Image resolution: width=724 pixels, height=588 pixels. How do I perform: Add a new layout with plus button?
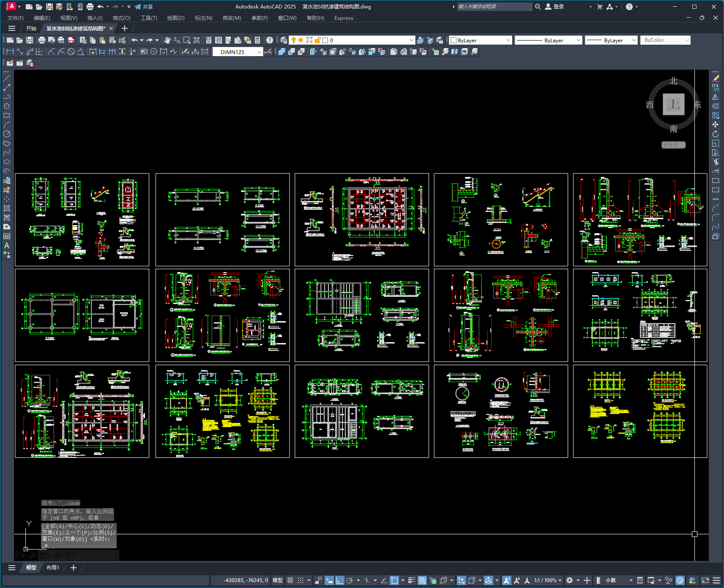click(74, 568)
